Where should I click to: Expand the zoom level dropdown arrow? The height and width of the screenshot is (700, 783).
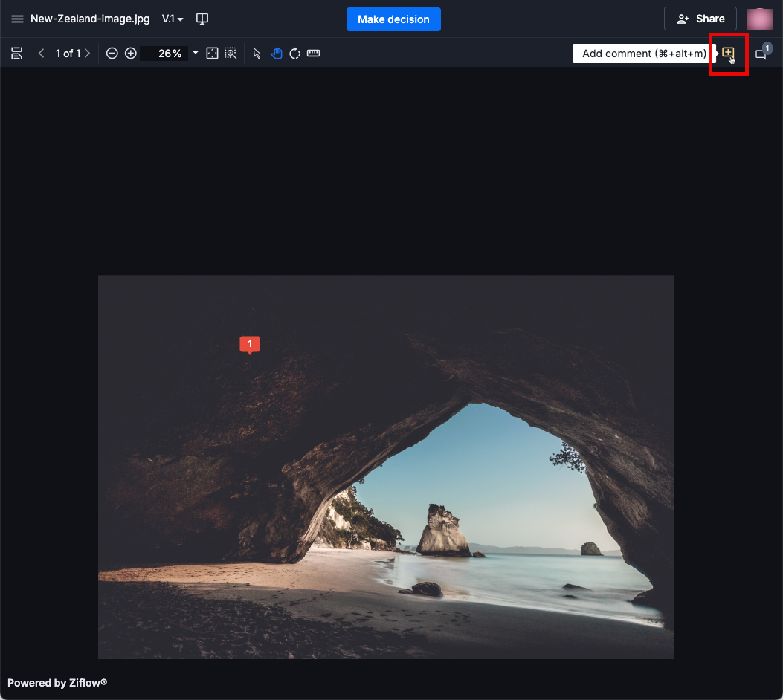[196, 53]
